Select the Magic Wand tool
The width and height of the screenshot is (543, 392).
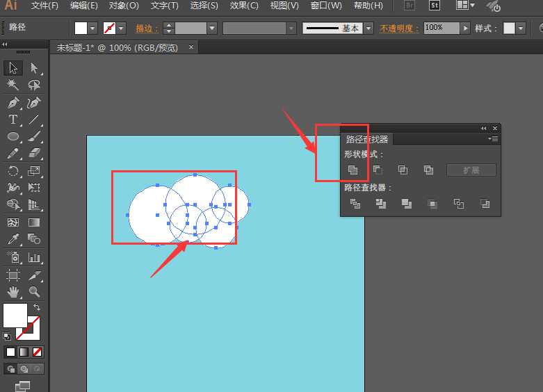pyautogui.click(x=13, y=85)
